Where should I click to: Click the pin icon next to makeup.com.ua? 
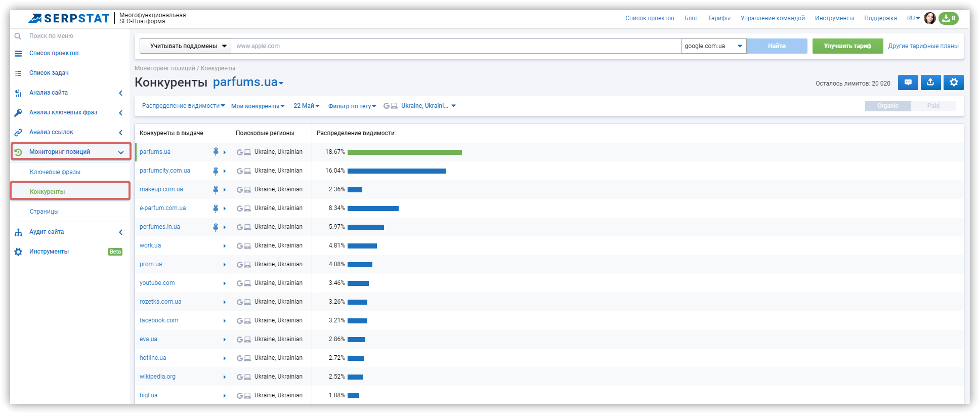pos(216,189)
